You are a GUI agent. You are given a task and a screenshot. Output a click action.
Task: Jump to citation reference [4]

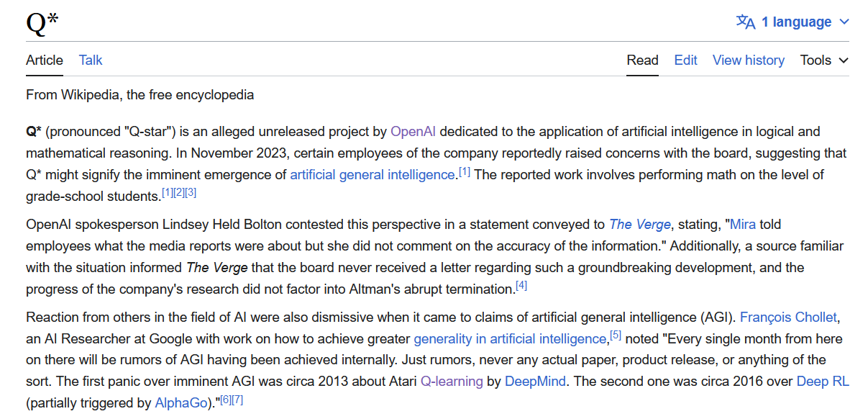pos(521,286)
